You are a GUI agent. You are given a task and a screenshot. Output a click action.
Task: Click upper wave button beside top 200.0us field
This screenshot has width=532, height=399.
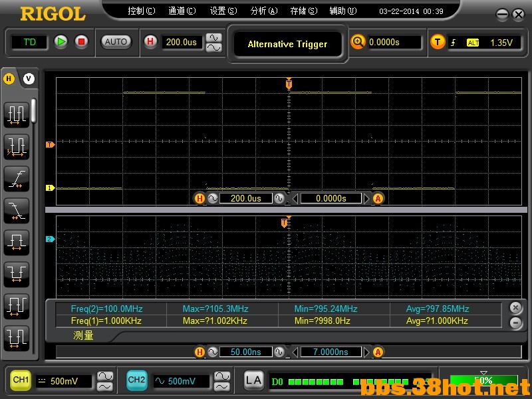pyautogui.click(x=213, y=37)
